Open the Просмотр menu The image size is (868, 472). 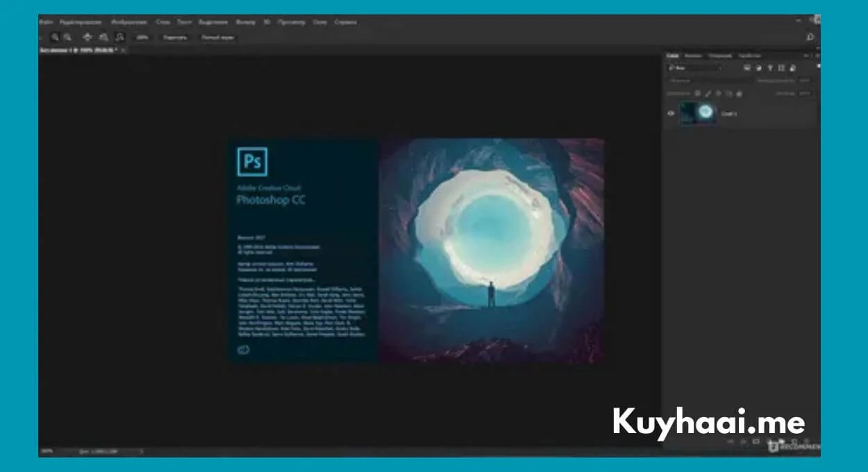pyautogui.click(x=292, y=22)
